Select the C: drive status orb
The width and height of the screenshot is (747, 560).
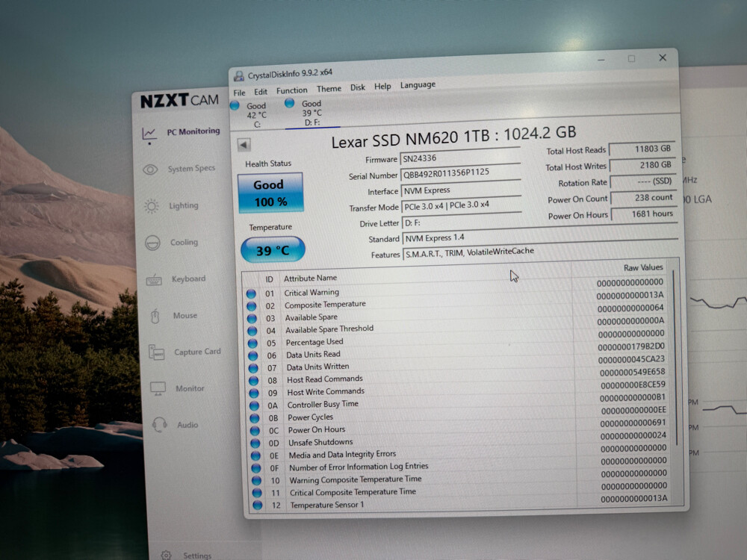(x=235, y=106)
